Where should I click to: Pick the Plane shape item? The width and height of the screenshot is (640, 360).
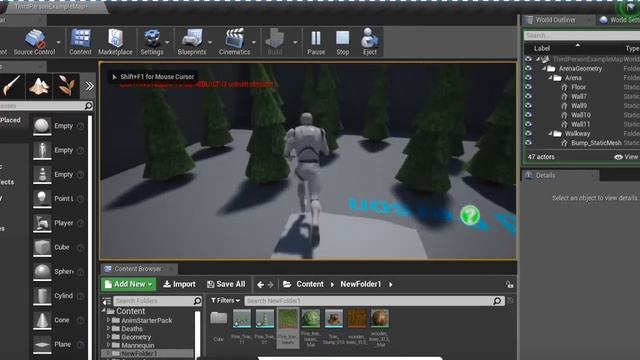click(42, 344)
